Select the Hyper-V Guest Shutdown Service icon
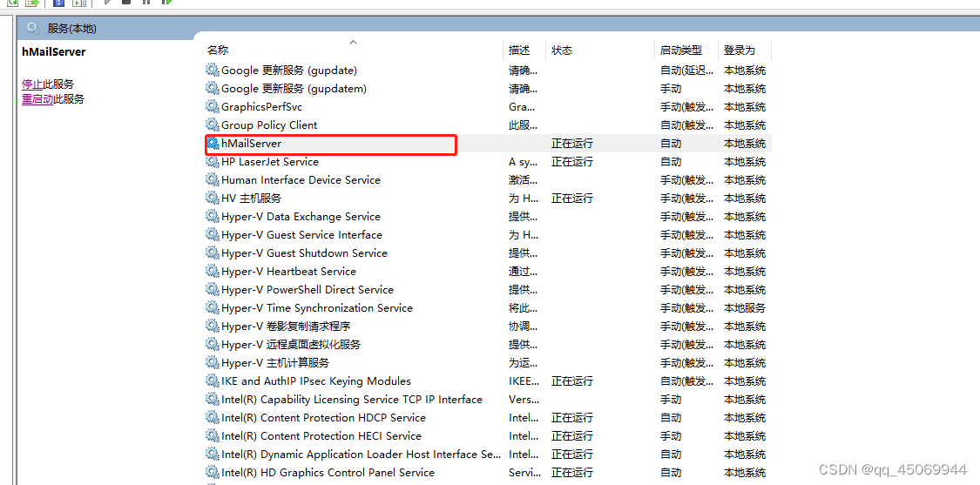This screenshot has height=485, width=980. [213, 253]
